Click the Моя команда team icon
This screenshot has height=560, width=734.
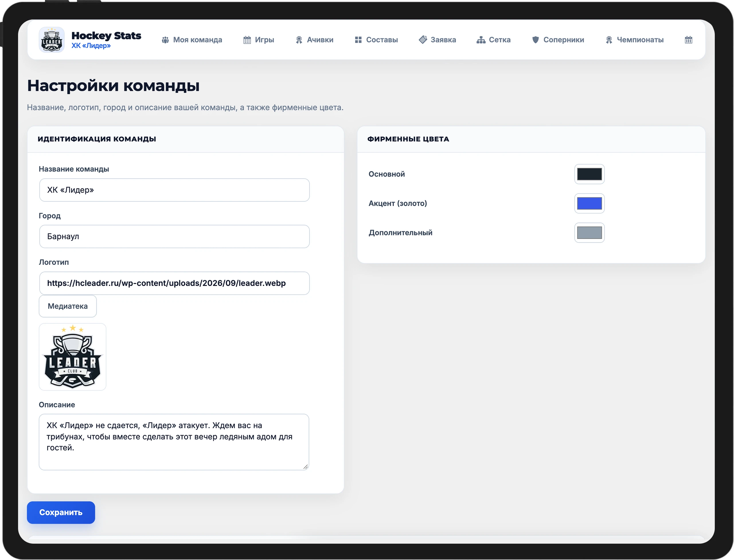(165, 40)
